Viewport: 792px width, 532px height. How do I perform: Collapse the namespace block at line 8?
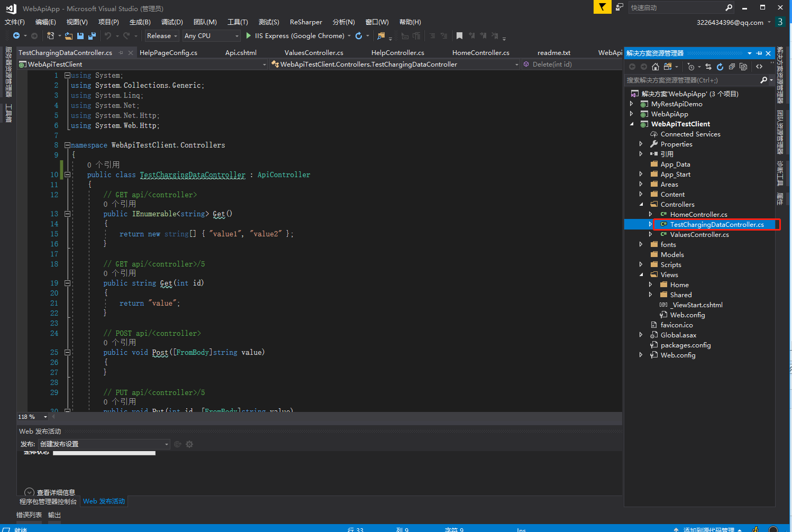click(67, 145)
